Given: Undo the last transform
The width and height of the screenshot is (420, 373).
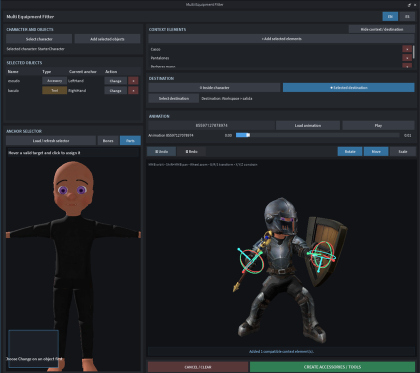Looking at the screenshot, I should click(x=162, y=151).
